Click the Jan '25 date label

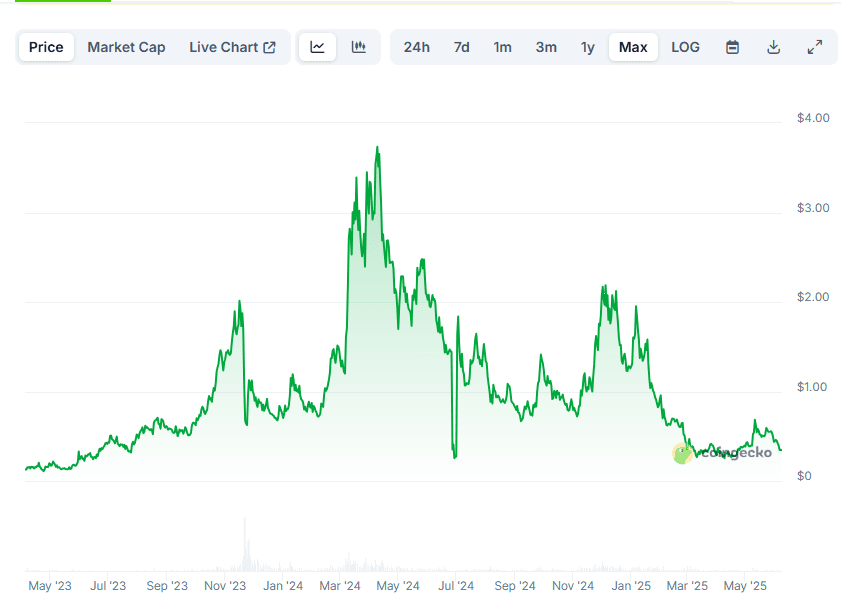631,586
